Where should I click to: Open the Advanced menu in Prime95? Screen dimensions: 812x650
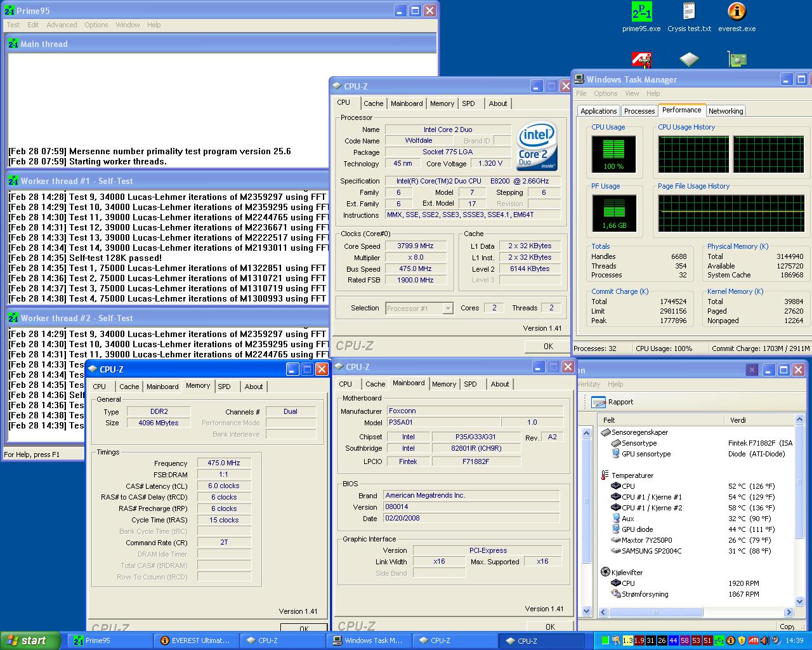coord(62,25)
